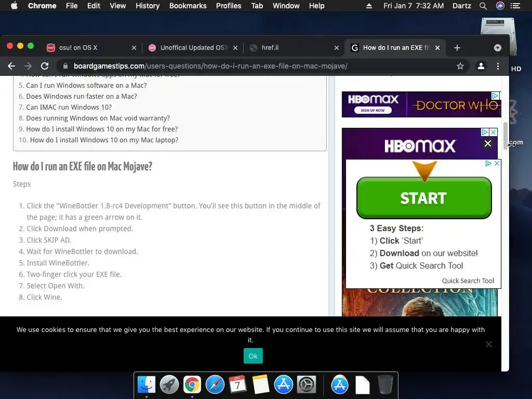Open the Chrome application menu

click(x=42, y=6)
